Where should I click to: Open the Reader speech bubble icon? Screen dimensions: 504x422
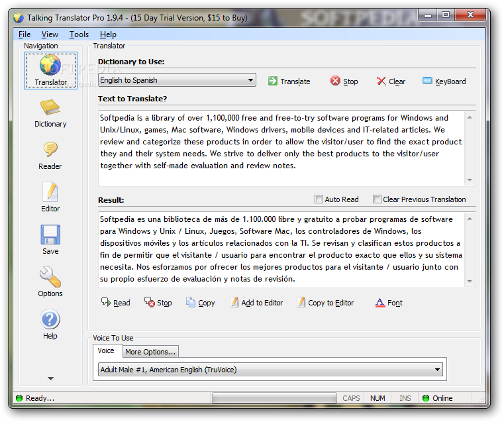click(x=50, y=150)
